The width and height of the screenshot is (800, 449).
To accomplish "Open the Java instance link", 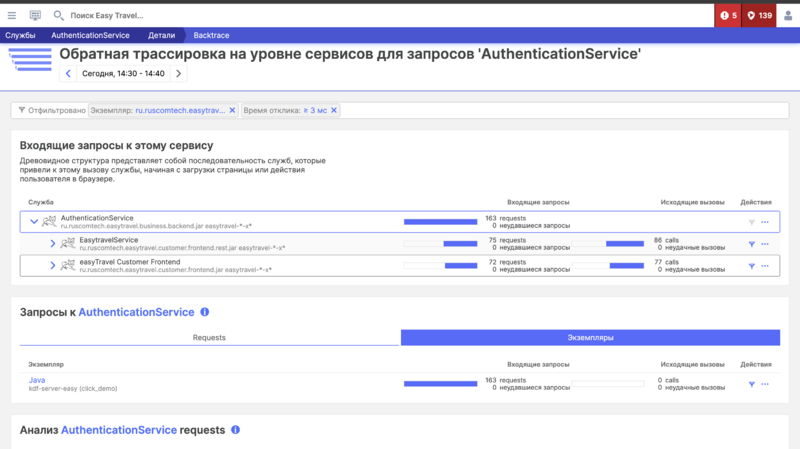I will (37, 380).
